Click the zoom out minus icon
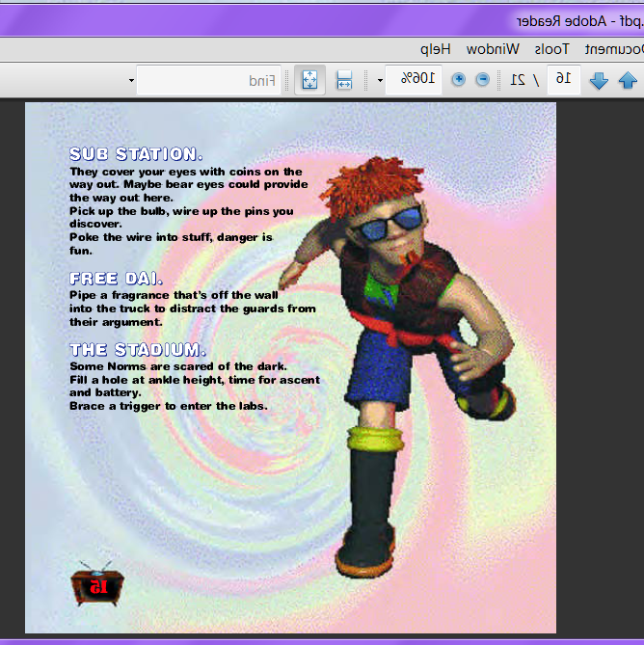 [x=482, y=79]
